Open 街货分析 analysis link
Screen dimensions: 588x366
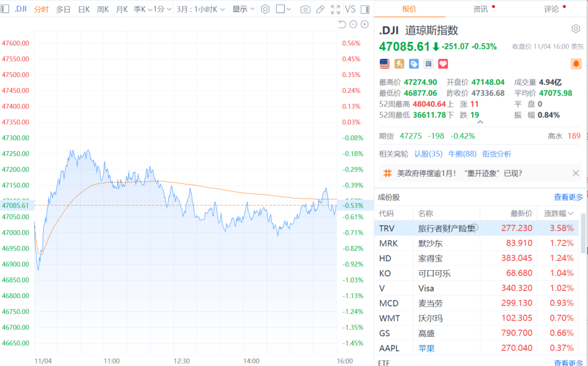click(496, 154)
